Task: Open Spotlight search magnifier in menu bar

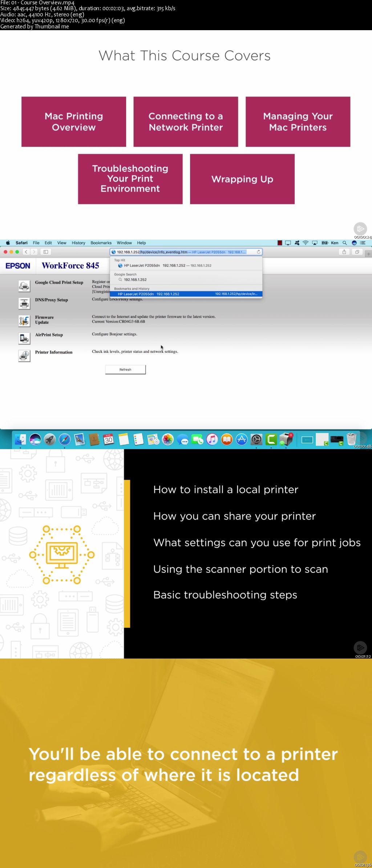Action: [345, 243]
